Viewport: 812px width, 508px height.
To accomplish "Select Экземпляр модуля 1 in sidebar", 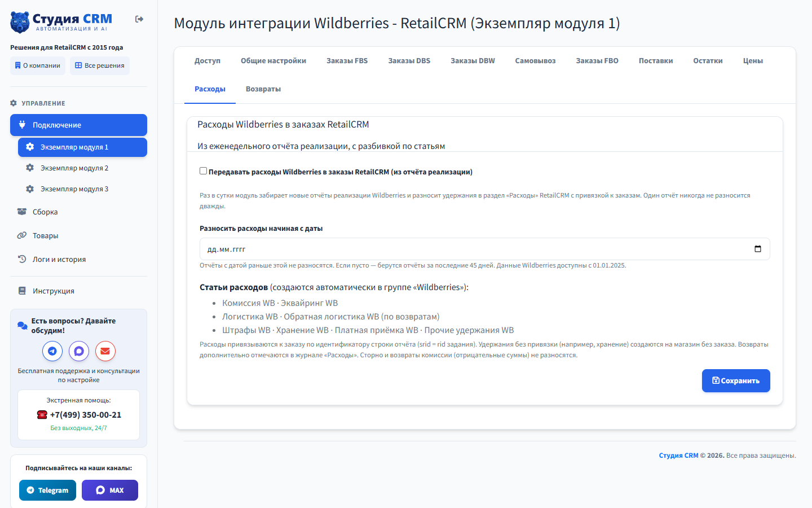I will click(x=82, y=147).
